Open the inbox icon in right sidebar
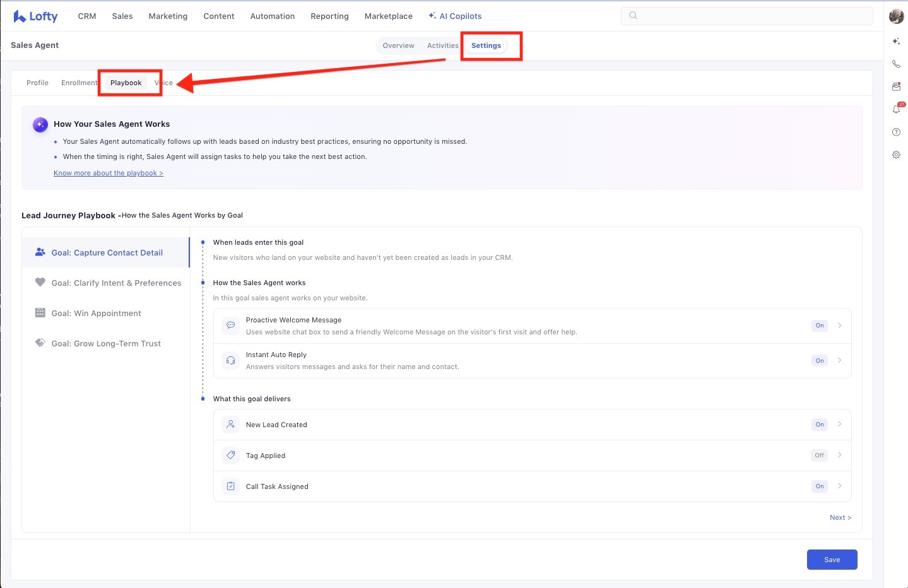908x588 pixels. (896, 86)
